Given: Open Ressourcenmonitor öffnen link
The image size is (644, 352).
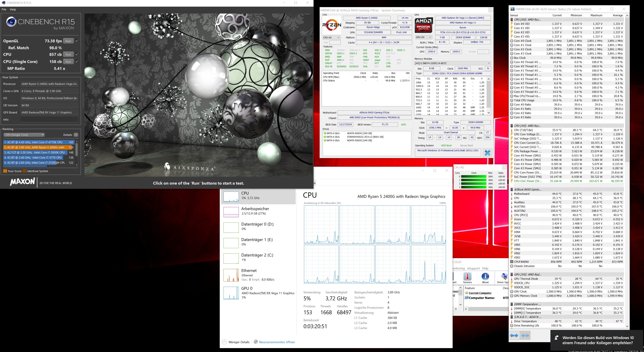Looking at the screenshot, I should point(277,342).
